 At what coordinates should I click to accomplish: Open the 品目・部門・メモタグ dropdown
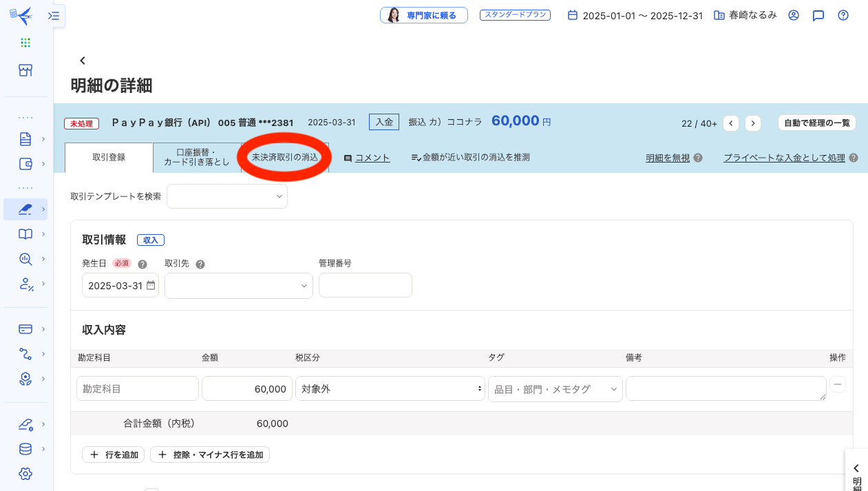pos(554,388)
